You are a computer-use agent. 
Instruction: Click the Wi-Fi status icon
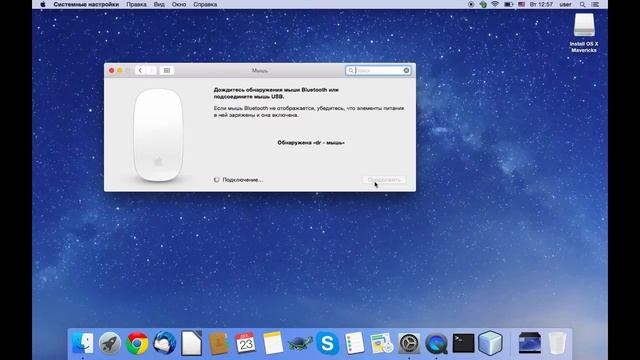click(495, 4)
